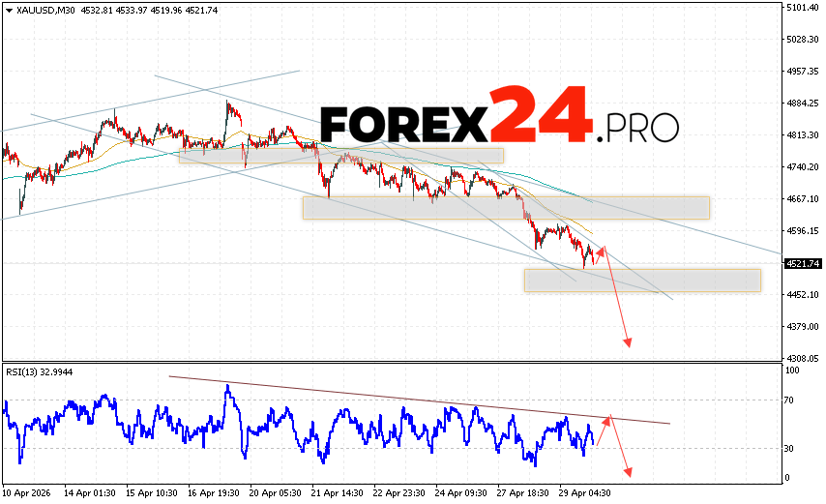This screenshot has height=504, width=826.
Task: Click the red upward arrow tip at RSI trendline
Action: click(608, 418)
